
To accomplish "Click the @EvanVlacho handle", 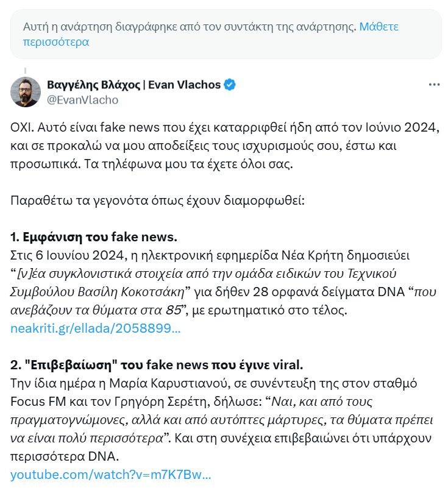I will pyautogui.click(x=82, y=99).
